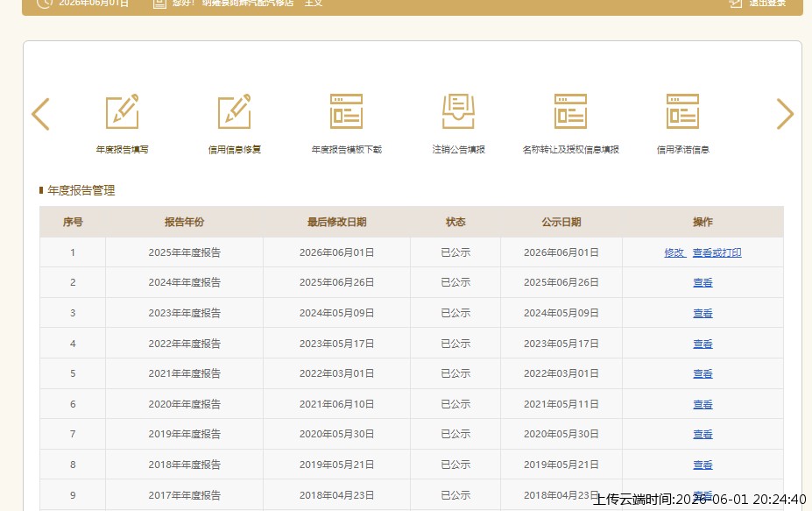The height and width of the screenshot is (511, 812).
Task: Click the 报告年份 column header
Action: [x=184, y=222]
